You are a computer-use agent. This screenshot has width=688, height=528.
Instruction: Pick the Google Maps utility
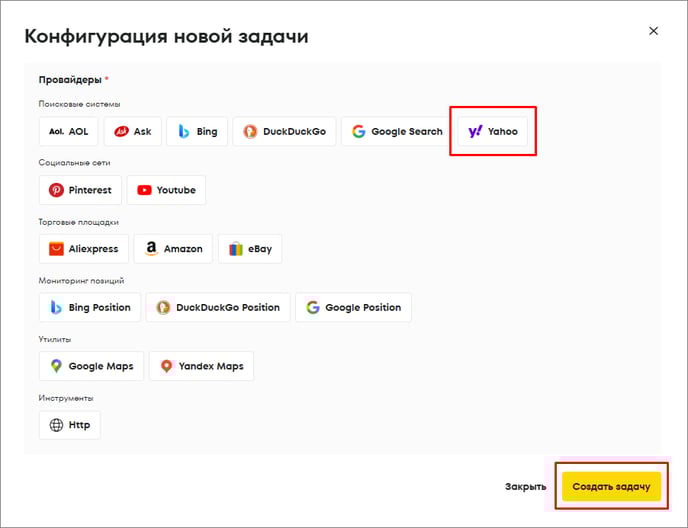pyautogui.click(x=91, y=366)
